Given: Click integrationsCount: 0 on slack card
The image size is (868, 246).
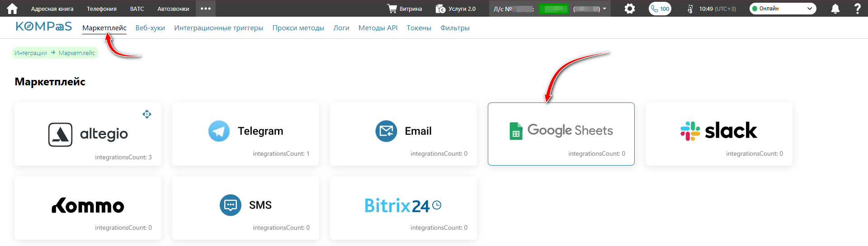Looking at the screenshot, I should pos(755,153).
